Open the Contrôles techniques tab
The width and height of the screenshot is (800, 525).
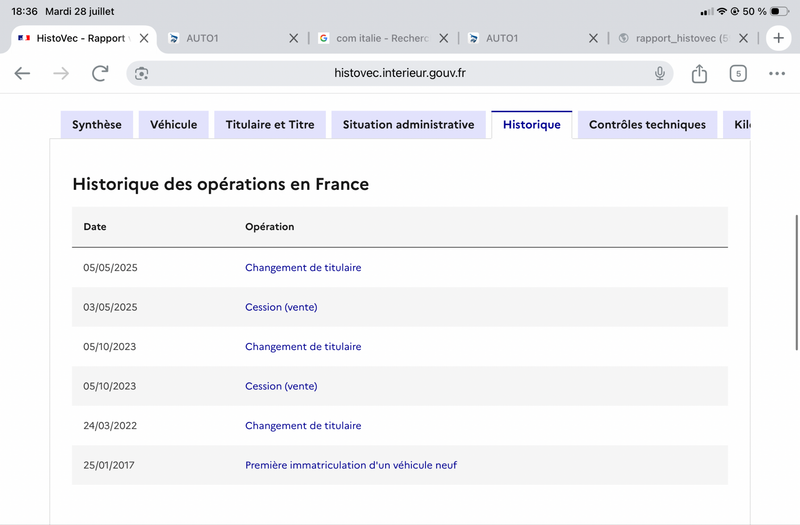coord(647,124)
